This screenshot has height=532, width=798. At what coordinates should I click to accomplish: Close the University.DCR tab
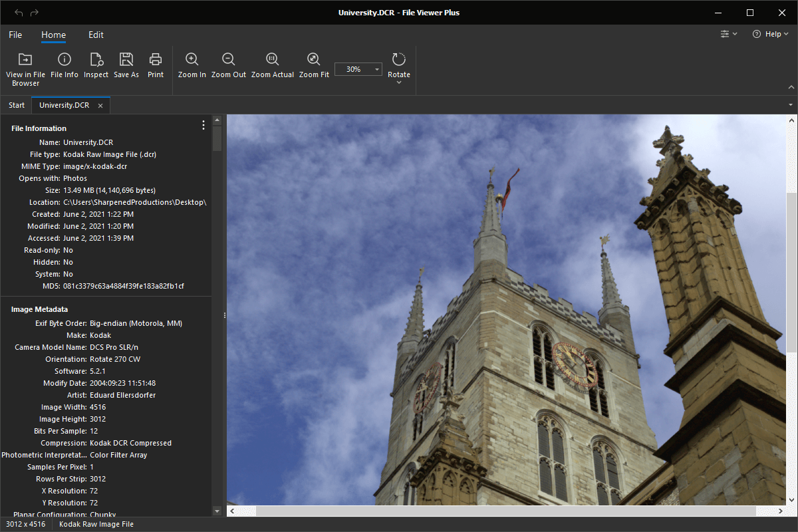[100, 106]
